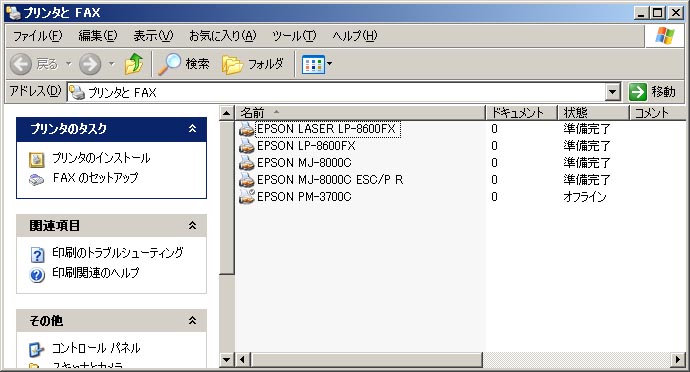
Task: Click the FAX setup icon
Action: tap(37, 180)
